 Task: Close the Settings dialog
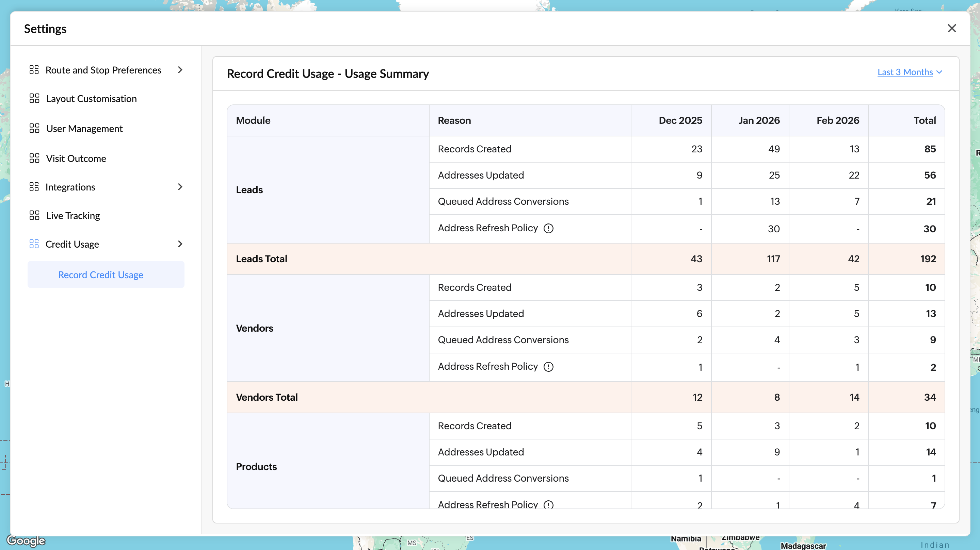point(951,28)
